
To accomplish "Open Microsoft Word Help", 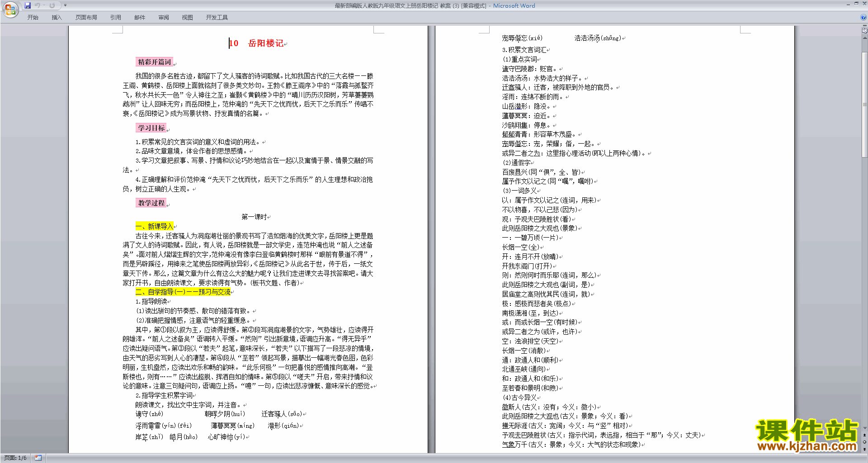I will (863, 18).
